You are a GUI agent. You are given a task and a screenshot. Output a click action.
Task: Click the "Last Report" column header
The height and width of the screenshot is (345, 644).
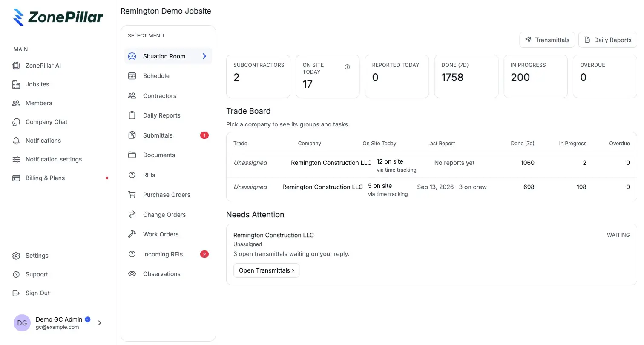pos(441,144)
